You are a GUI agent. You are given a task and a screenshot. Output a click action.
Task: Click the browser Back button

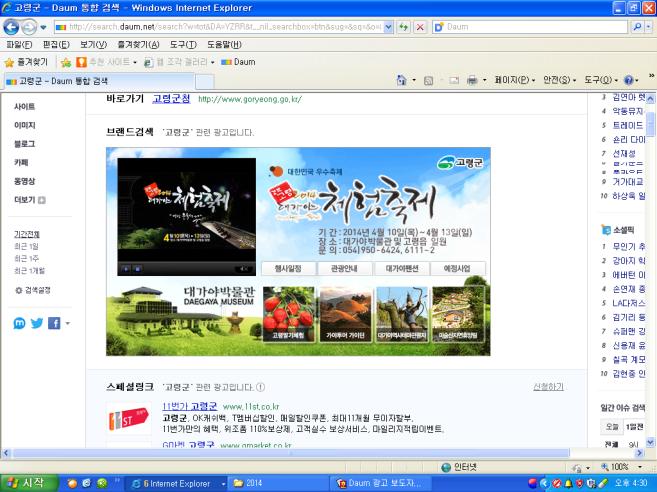11,27
